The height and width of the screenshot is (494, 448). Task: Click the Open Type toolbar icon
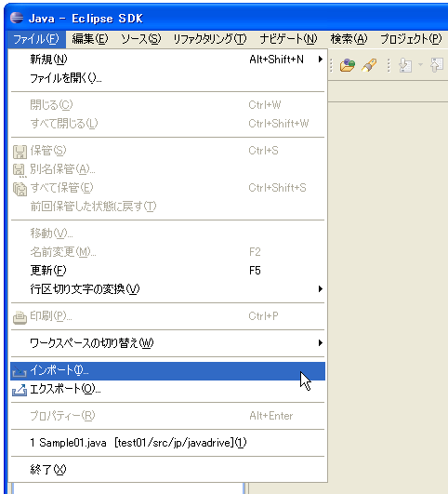pyautogui.click(x=348, y=65)
